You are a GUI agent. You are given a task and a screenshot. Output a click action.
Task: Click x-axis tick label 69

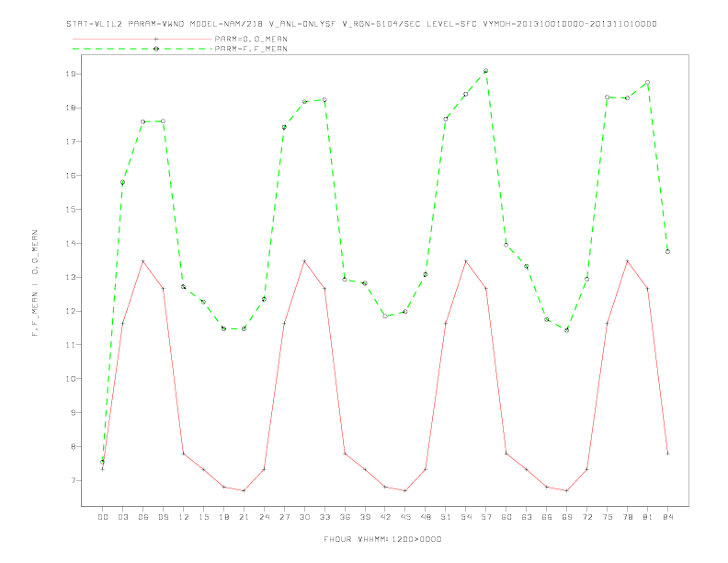567,517
